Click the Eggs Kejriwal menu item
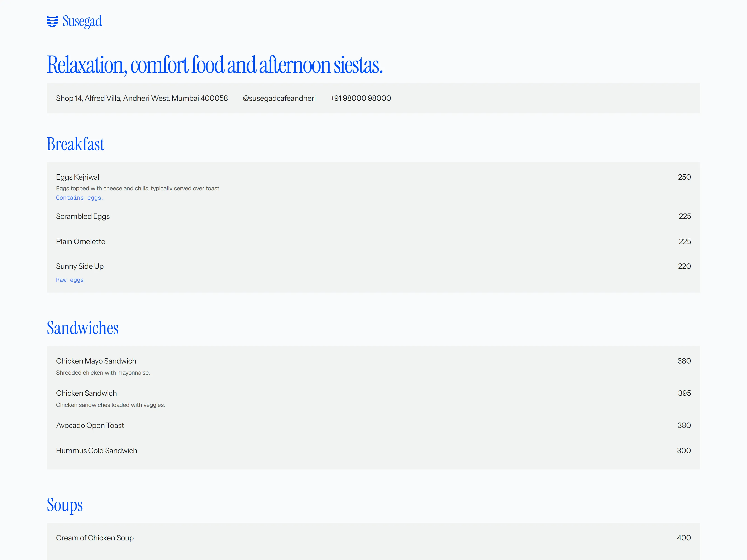 pyautogui.click(x=78, y=177)
